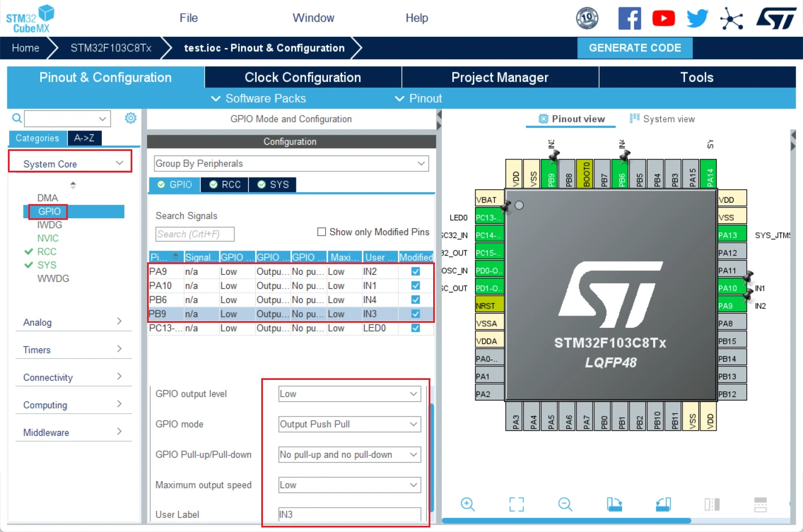Switch to the A->Z tab

(84, 138)
